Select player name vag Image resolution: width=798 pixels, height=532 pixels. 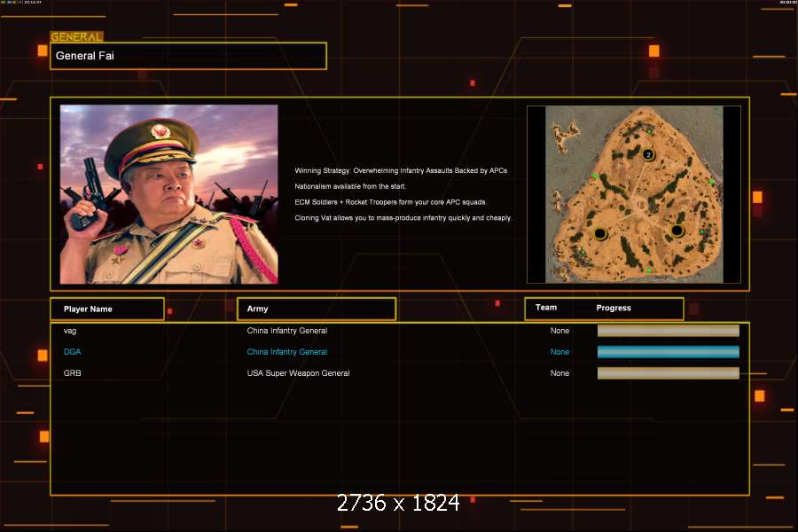click(x=70, y=331)
